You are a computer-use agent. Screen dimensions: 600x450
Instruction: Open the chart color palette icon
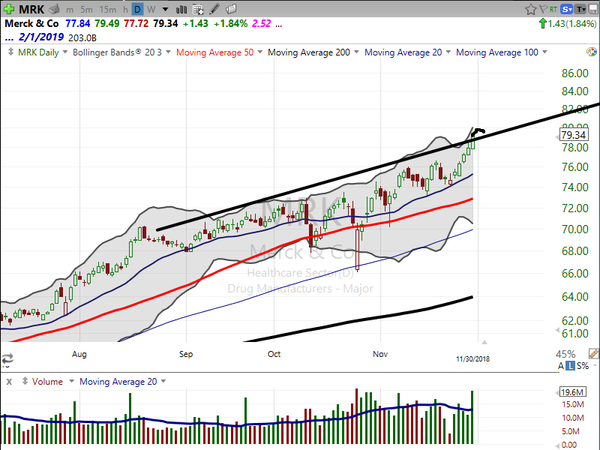[x=592, y=52]
